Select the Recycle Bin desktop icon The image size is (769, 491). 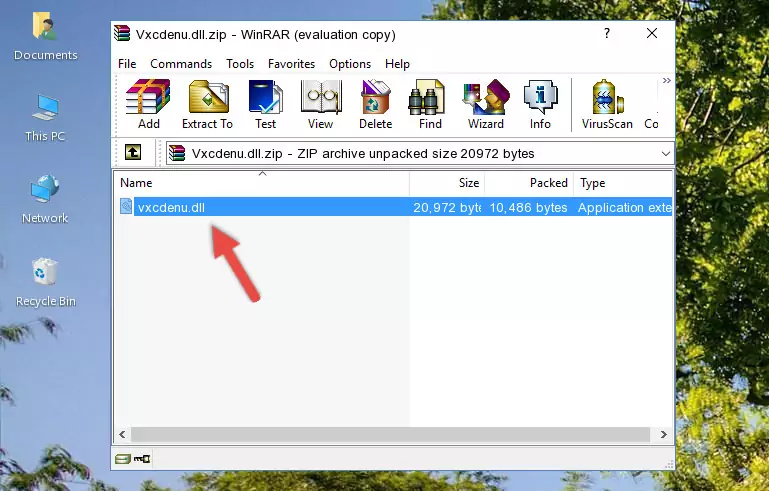pos(46,282)
